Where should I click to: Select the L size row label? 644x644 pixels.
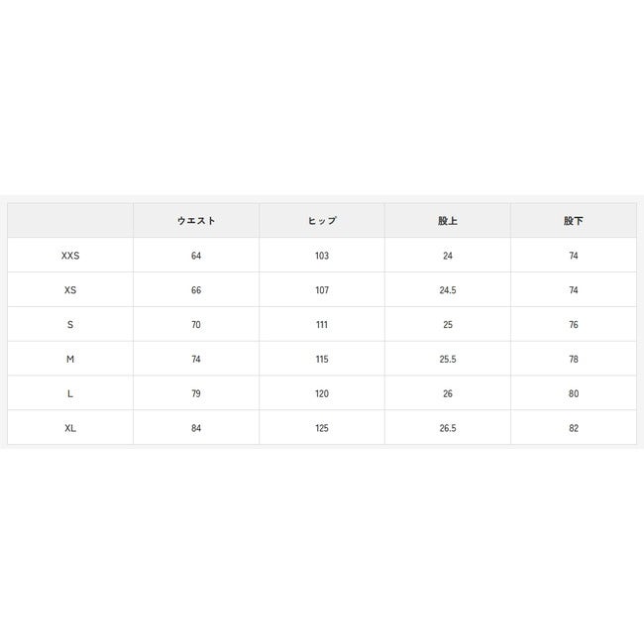70,393
